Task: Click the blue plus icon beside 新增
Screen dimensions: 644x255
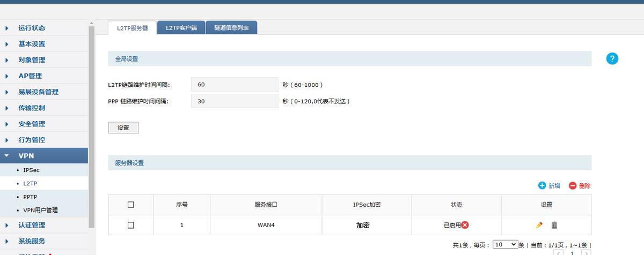Action: [x=541, y=185]
